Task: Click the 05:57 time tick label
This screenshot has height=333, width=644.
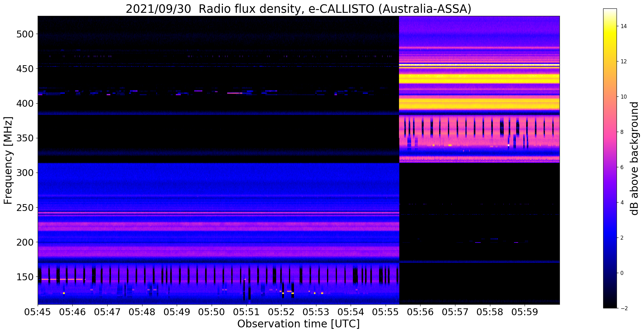Action: click(455, 312)
